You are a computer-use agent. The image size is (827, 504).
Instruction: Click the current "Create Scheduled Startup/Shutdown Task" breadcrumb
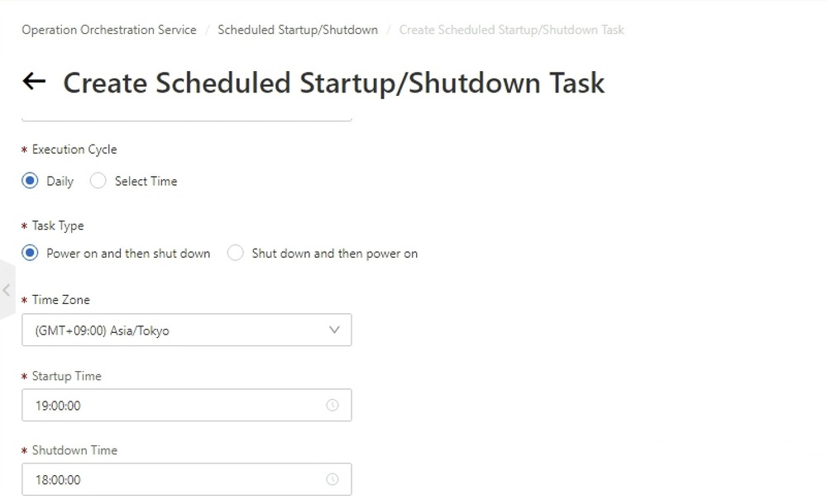(510, 29)
